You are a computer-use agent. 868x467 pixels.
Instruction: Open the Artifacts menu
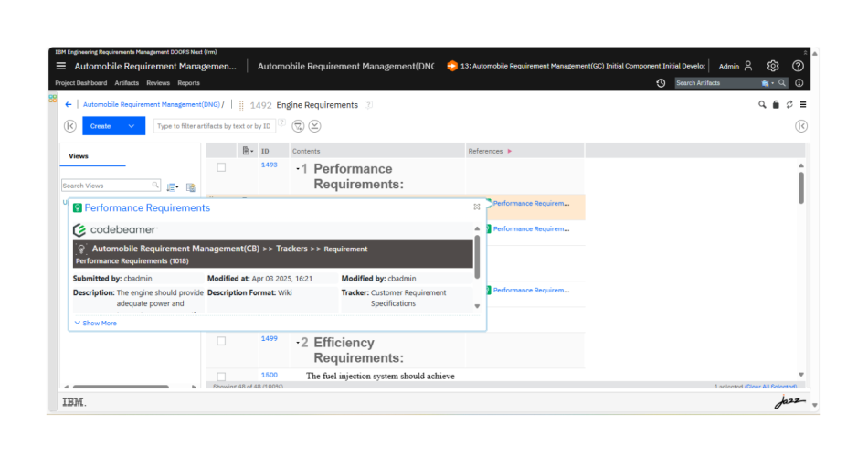(x=126, y=83)
